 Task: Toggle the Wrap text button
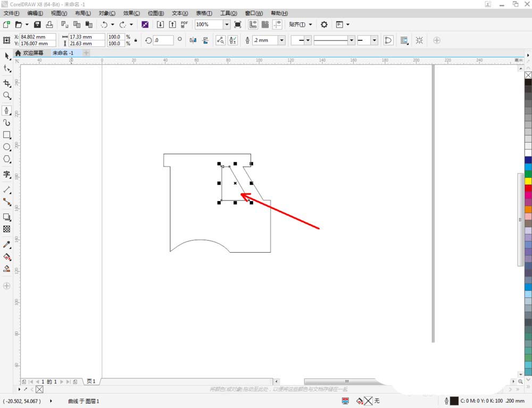(x=404, y=40)
